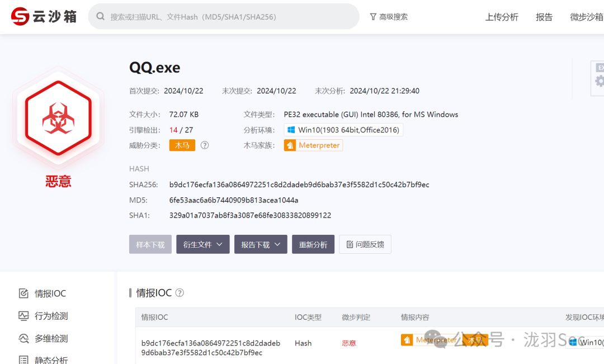Click the Hash IOC type cell

pyautogui.click(x=303, y=343)
